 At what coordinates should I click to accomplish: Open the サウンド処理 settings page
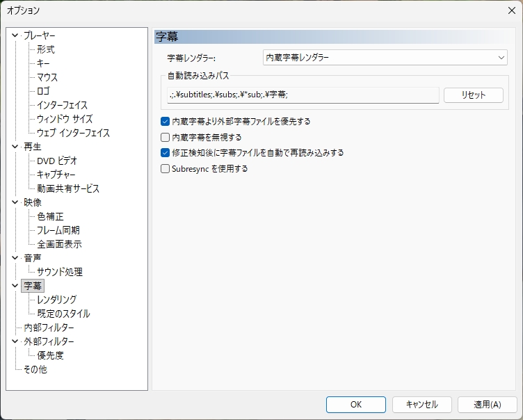pos(60,272)
